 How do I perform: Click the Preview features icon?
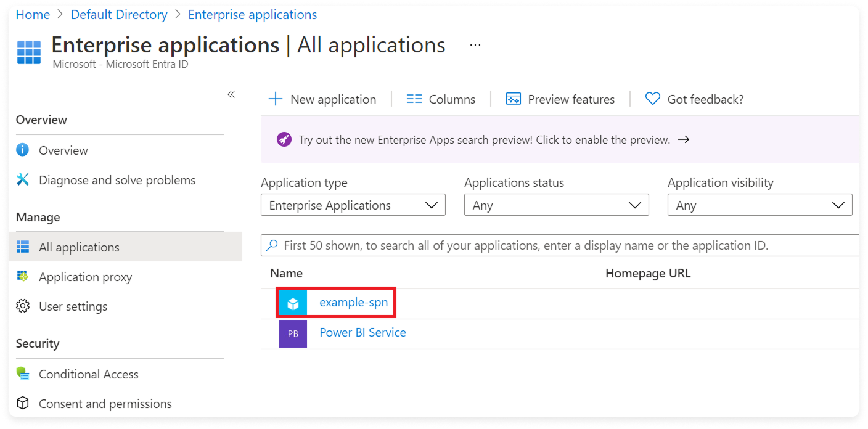click(514, 99)
